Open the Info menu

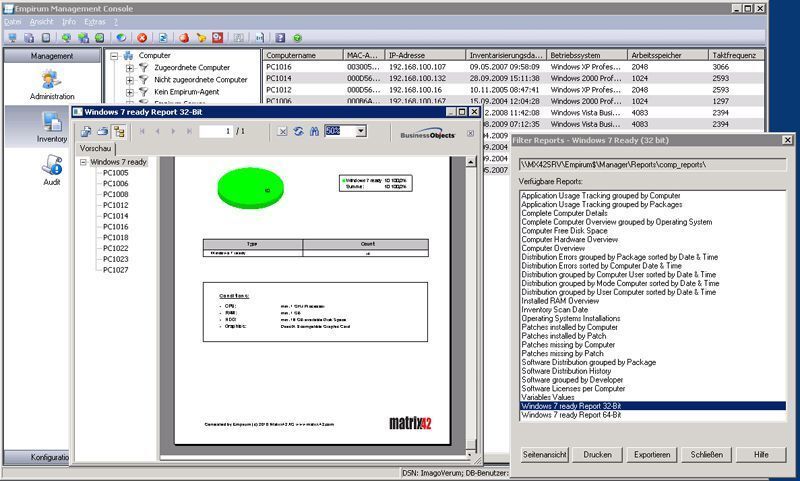pos(69,22)
